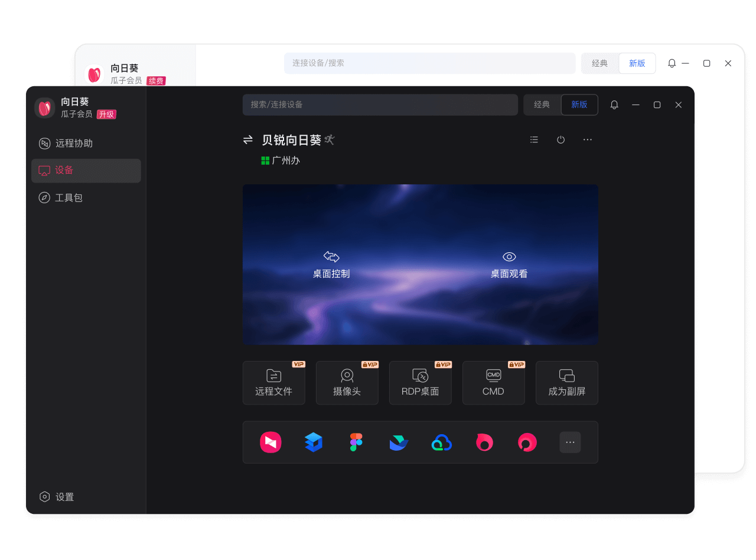Screen dimensions: 756x560
Task: Select 成为副屏 to use device as screen
Action: (x=566, y=383)
